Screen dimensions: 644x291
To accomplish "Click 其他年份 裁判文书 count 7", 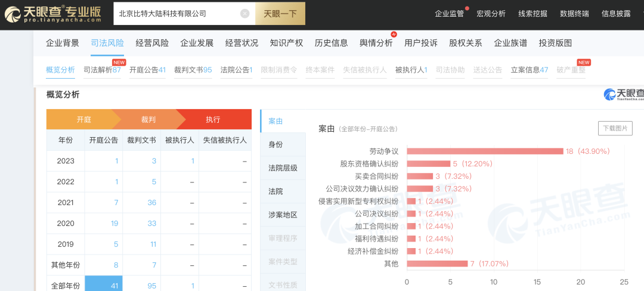I will pyautogui.click(x=154, y=265).
